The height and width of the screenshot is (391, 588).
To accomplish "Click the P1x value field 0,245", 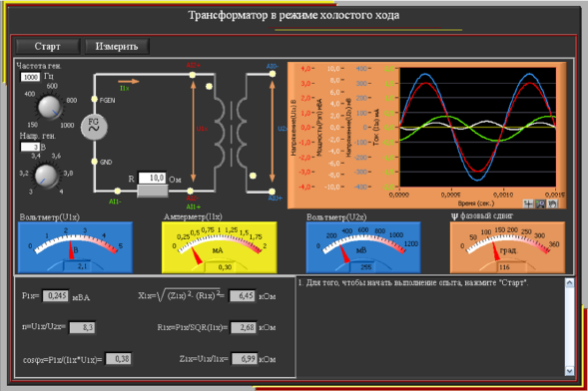I will click(x=56, y=296).
